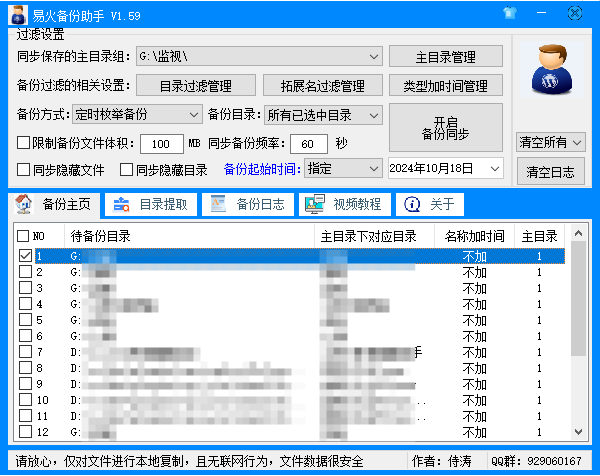Screen dimensions: 600x476
Task: Click the folder search icon on 目录提取 tab
Action: point(121,204)
